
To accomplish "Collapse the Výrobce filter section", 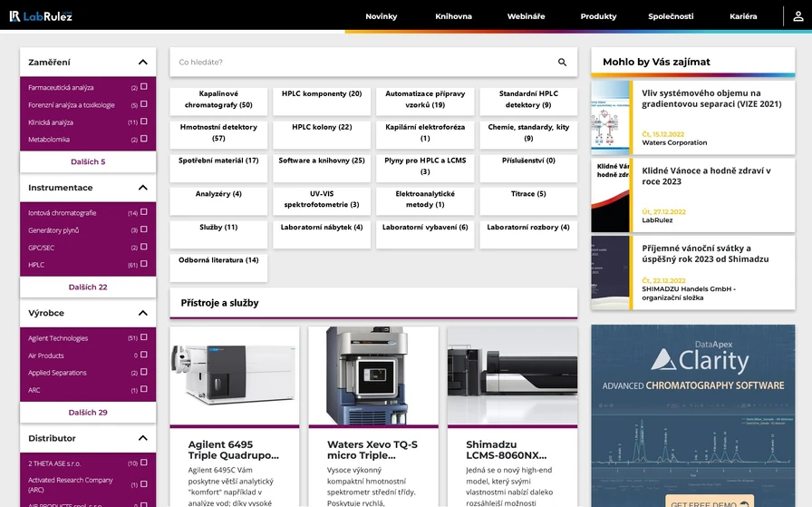I will pos(143,313).
